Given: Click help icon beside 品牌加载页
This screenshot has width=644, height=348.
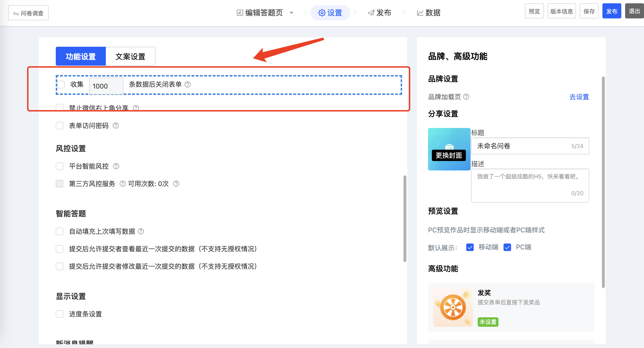Looking at the screenshot, I should tap(466, 97).
